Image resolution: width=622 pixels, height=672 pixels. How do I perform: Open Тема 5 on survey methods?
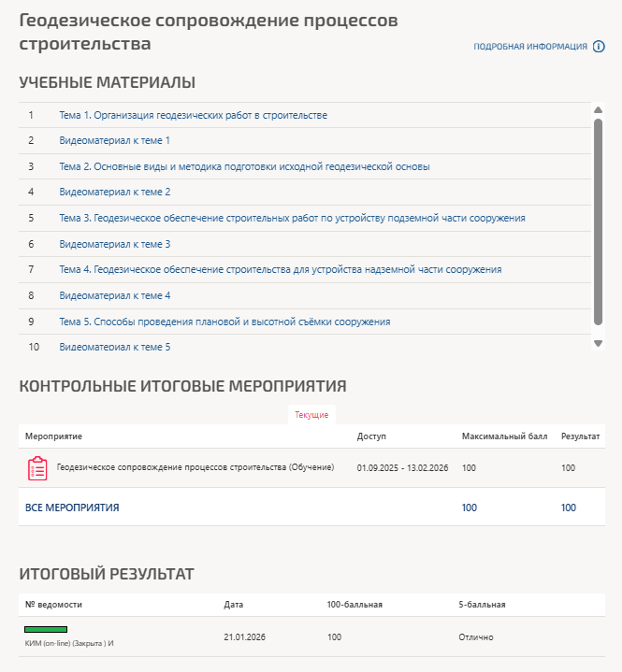(x=224, y=322)
